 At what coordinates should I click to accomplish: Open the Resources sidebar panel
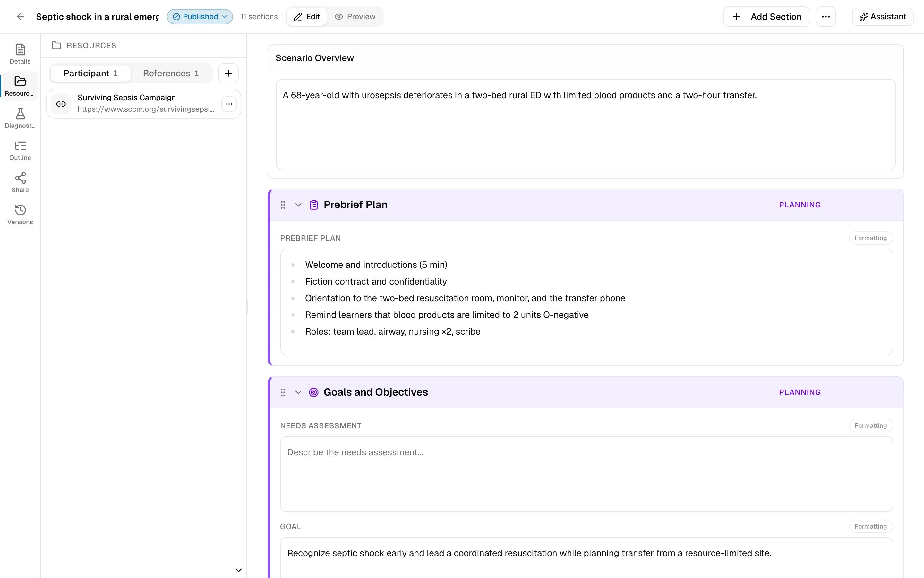coord(20,86)
